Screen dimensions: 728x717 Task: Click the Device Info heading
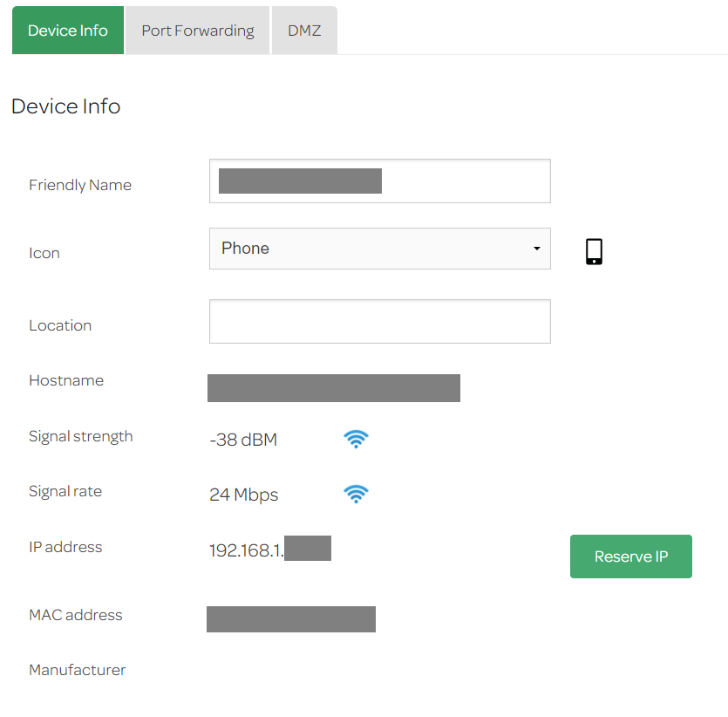coord(65,106)
